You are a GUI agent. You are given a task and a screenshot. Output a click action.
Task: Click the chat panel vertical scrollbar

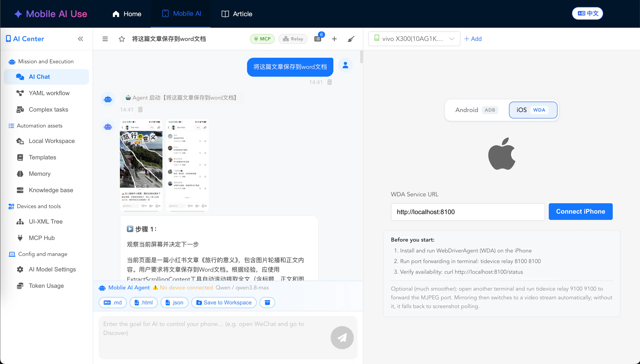pyautogui.click(x=361, y=57)
